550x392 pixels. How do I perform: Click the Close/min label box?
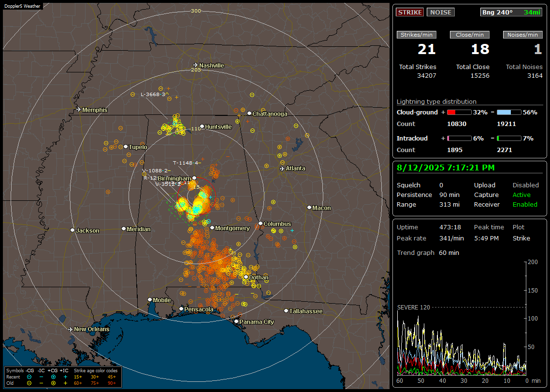click(x=470, y=35)
